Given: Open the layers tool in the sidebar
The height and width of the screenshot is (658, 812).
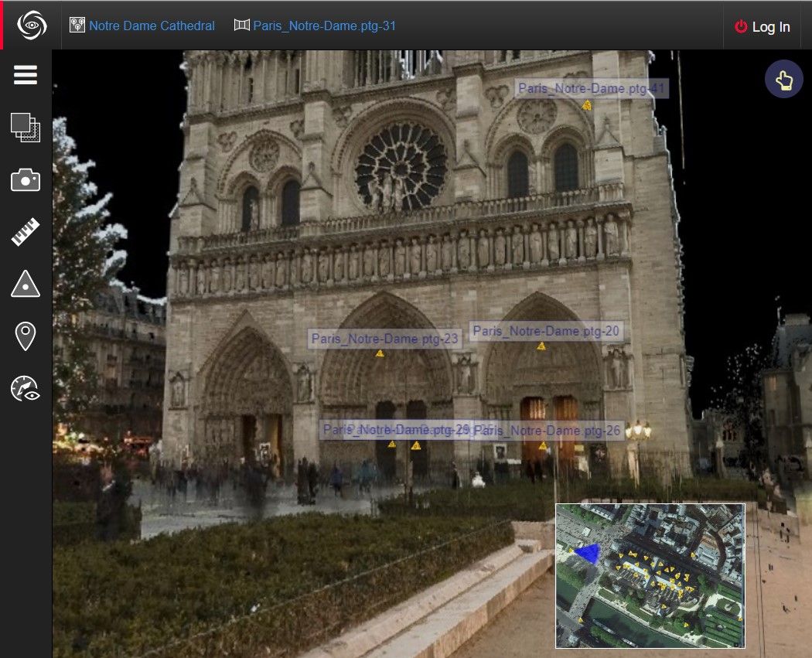Looking at the screenshot, I should tap(26, 128).
